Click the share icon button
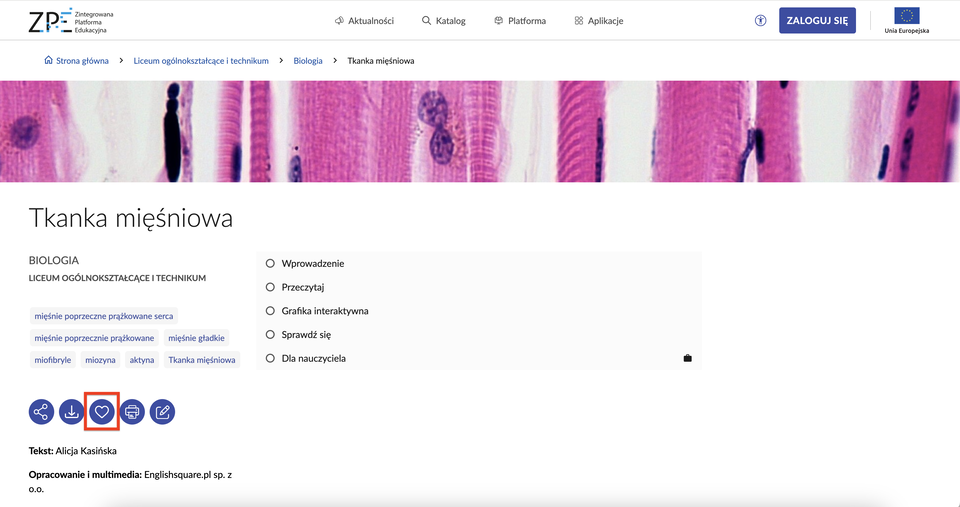This screenshot has height=507, width=960. 41,411
